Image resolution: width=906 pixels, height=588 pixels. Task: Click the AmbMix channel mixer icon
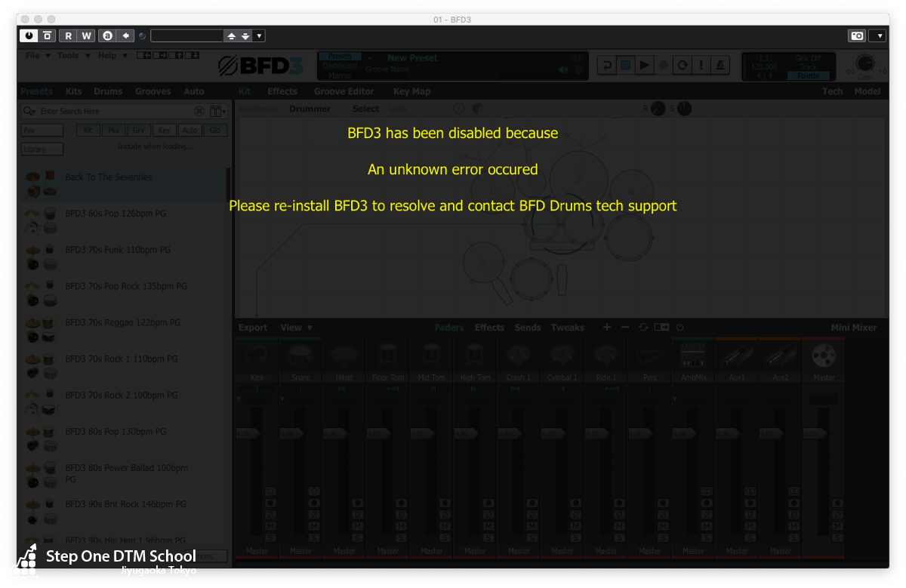tap(693, 356)
